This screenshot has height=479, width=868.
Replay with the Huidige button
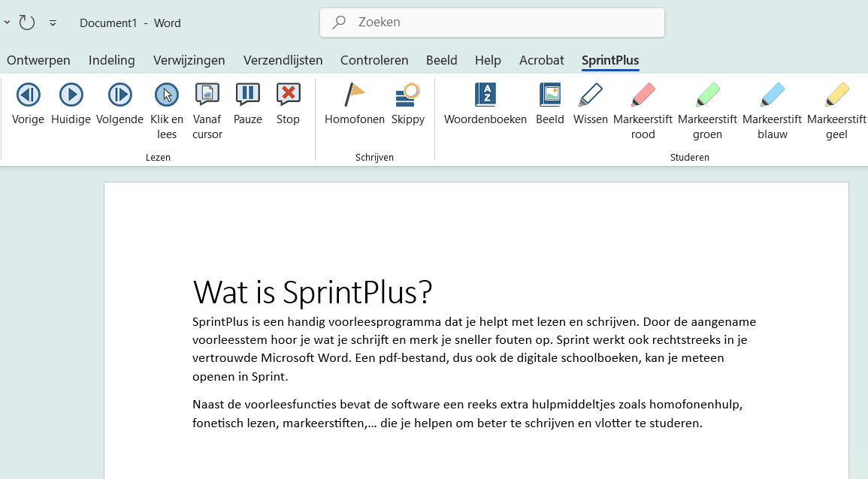(x=71, y=105)
